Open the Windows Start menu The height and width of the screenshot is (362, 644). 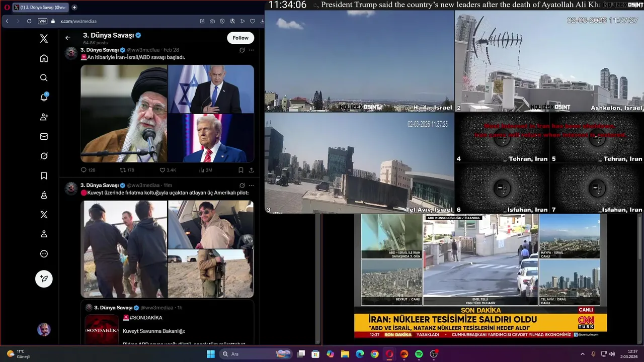click(x=211, y=354)
